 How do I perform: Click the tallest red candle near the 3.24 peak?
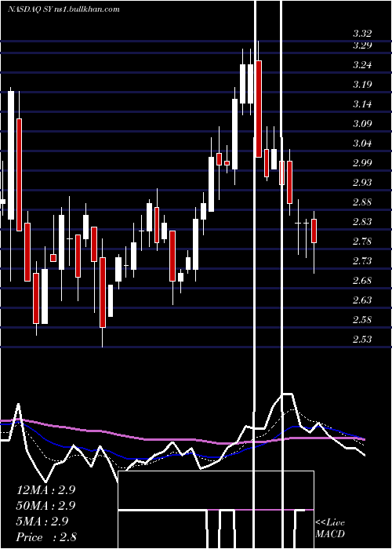point(259,109)
